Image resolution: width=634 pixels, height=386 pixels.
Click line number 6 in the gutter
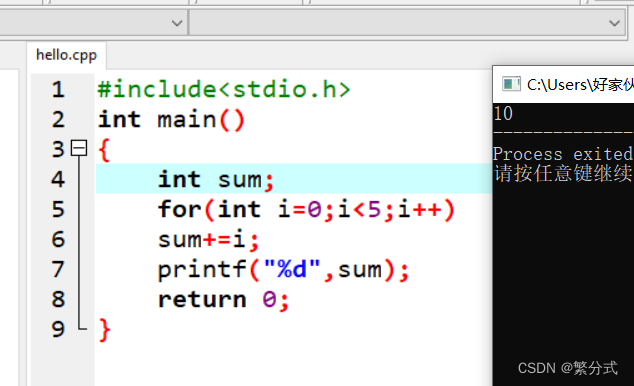pyautogui.click(x=58, y=239)
